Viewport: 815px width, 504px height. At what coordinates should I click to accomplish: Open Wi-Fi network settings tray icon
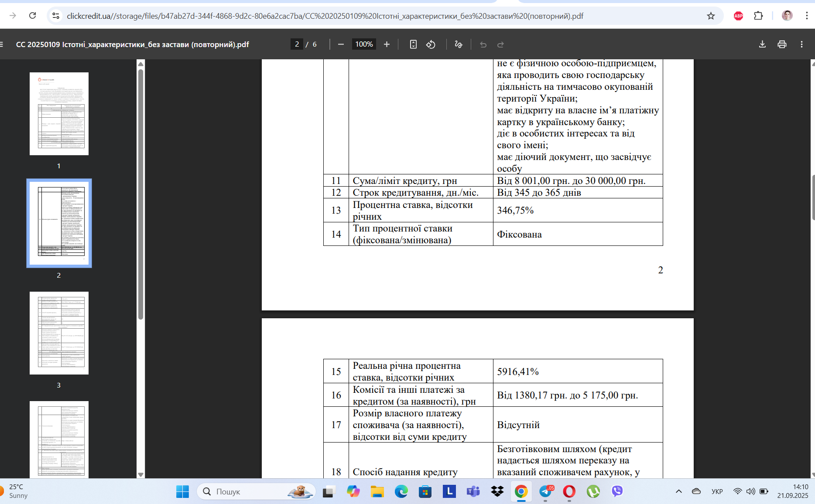tap(737, 491)
